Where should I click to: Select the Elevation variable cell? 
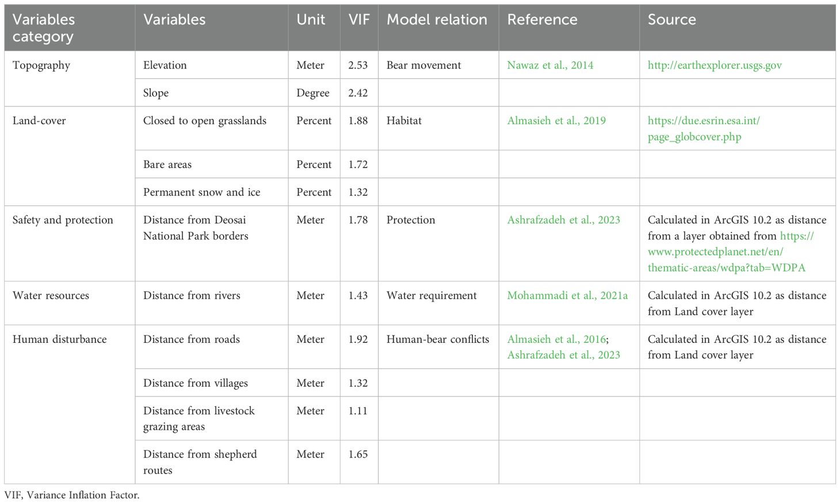point(165,65)
